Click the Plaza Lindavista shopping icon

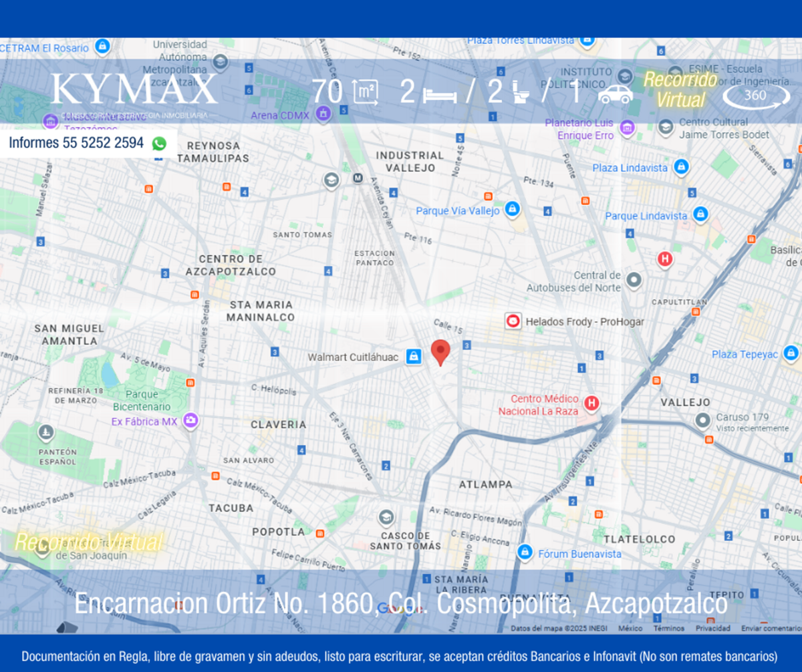click(x=680, y=167)
